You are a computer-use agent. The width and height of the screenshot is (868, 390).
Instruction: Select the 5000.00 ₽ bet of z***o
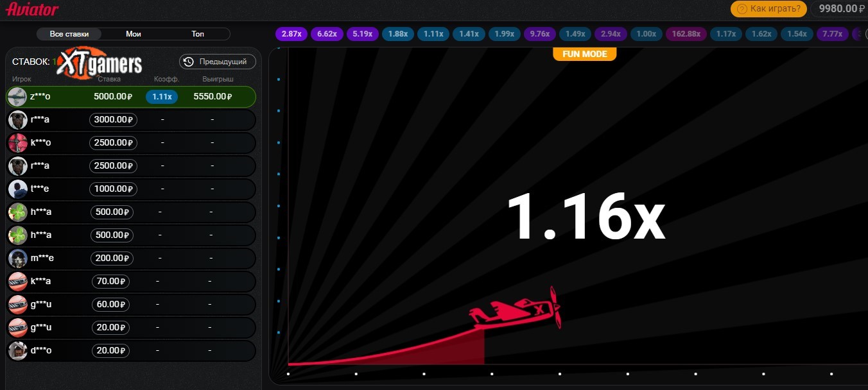(x=113, y=96)
